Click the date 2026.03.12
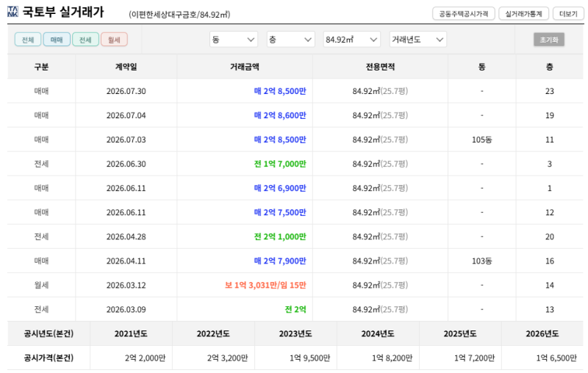The width and height of the screenshot is (588, 373). point(126,286)
